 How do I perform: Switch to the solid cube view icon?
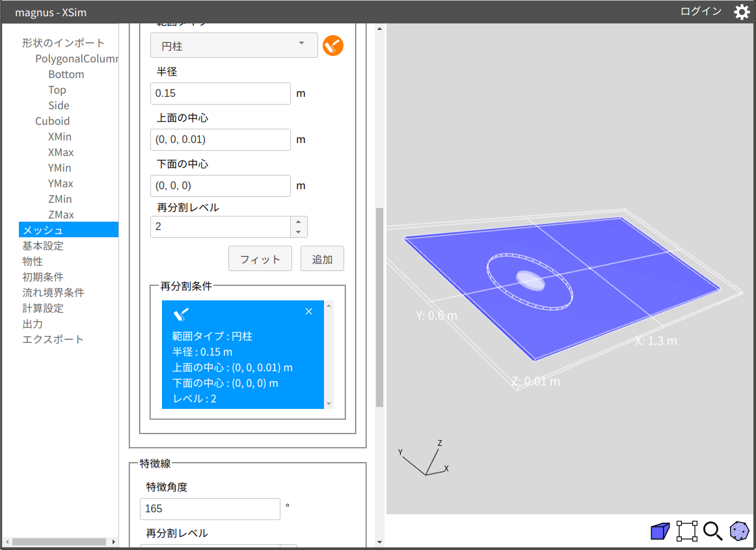pyautogui.click(x=660, y=531)
